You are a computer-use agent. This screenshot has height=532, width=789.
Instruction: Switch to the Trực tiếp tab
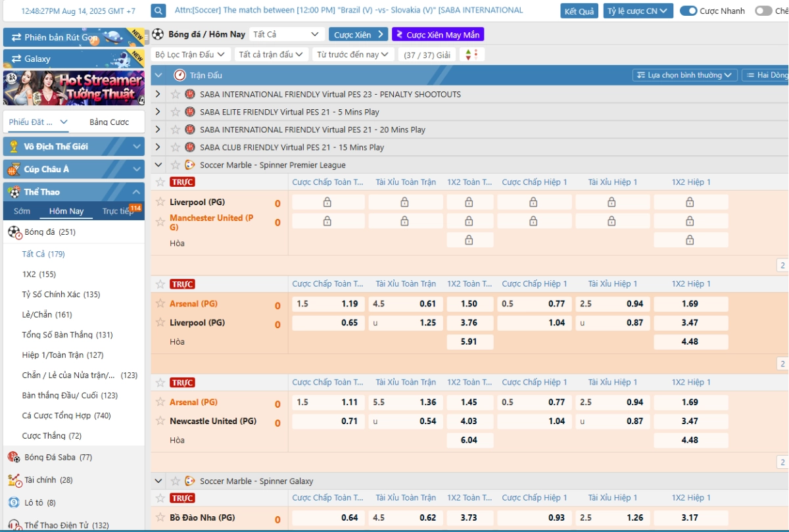pos(118,211)
